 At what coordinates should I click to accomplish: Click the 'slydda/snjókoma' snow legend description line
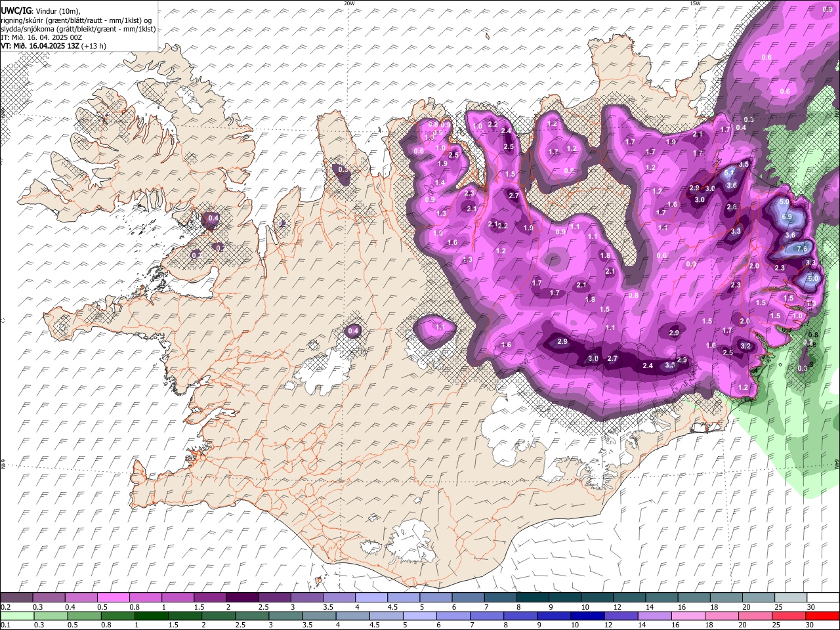click(78, 29)
